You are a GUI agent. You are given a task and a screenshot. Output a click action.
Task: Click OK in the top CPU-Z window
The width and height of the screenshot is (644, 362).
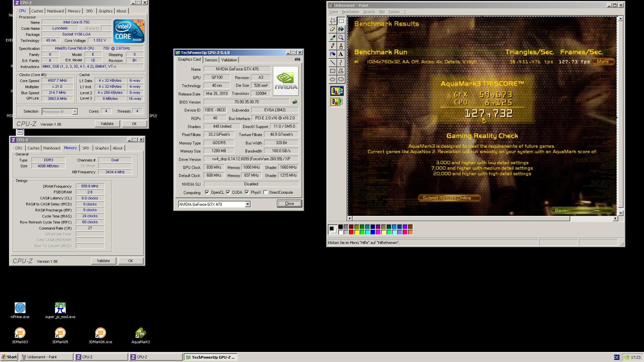coord(134,124)
